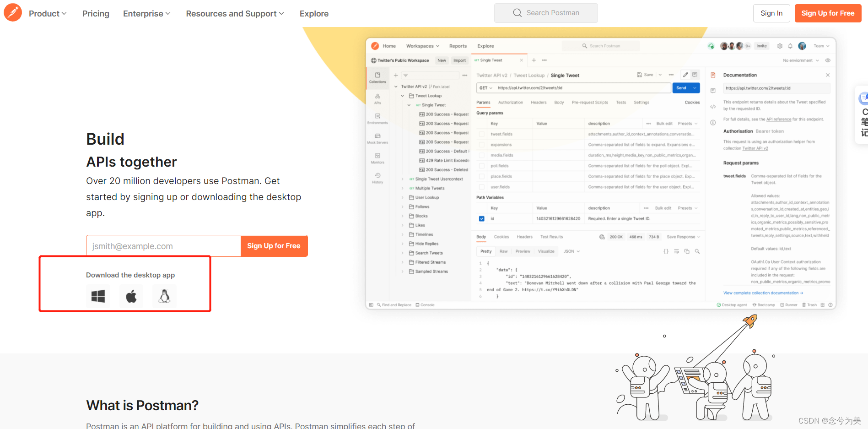Click the request URL field in preview
This screenshot has height=429, width=868.
(x=582, y=88)
